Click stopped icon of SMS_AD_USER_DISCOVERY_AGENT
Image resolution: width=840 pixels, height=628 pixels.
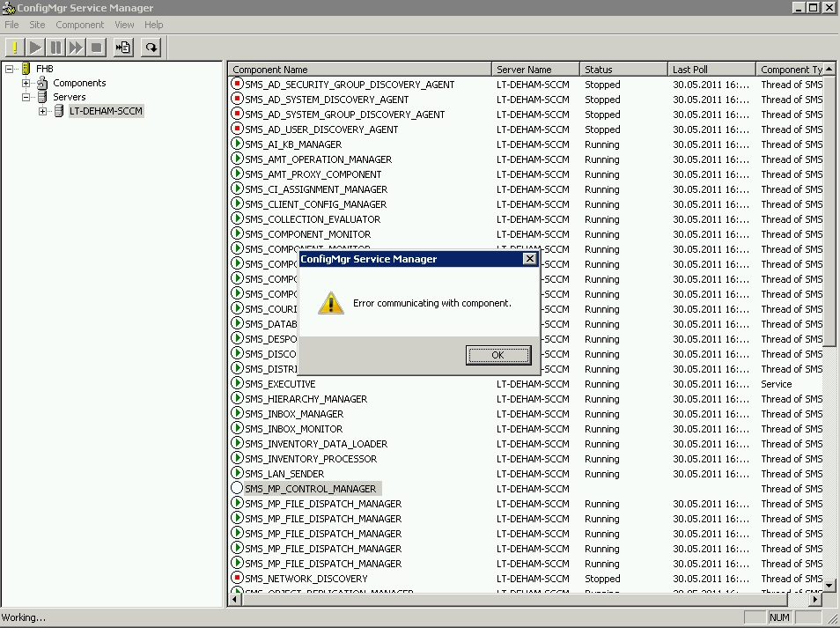[237, 129]
